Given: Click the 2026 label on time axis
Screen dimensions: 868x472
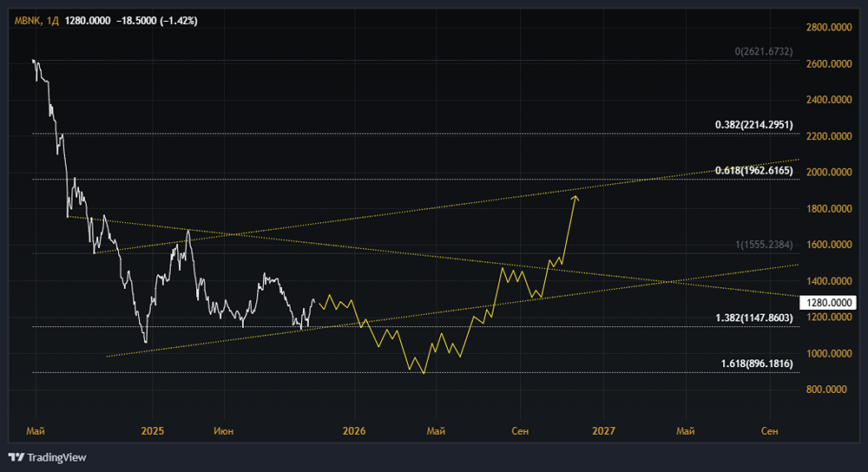Looking at the screenshot, I should click(x=354, y=431).
